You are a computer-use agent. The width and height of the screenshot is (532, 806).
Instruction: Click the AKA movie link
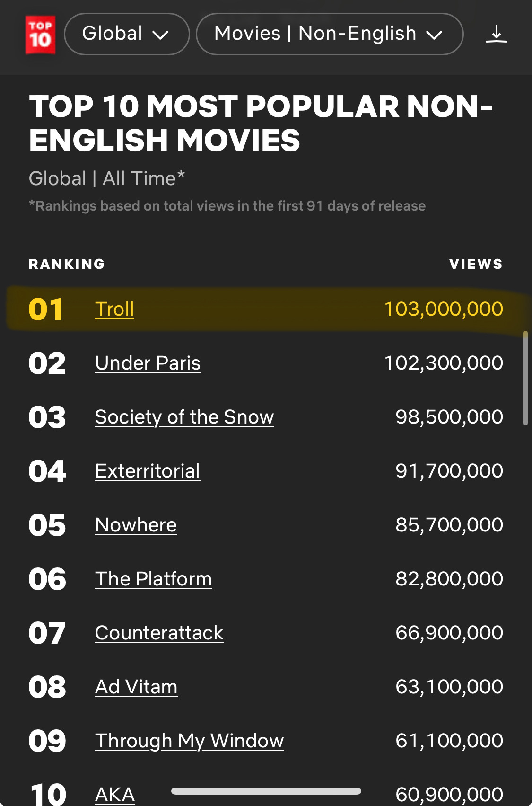coord(115,795)
